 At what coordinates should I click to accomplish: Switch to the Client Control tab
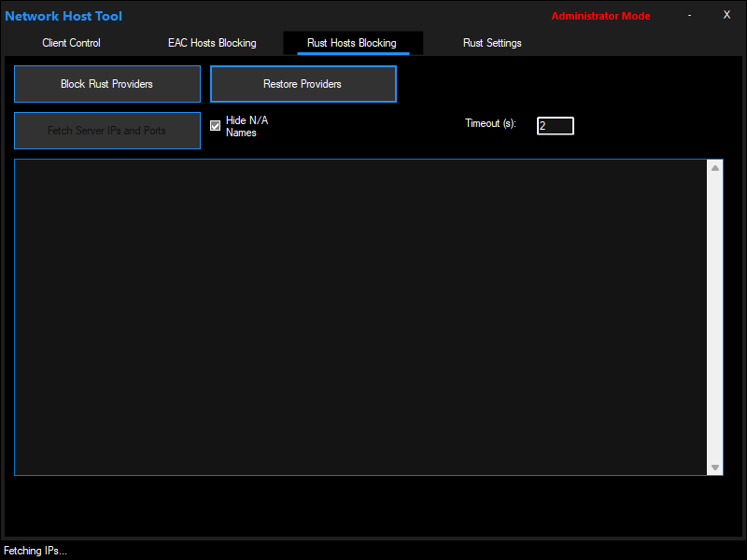[x=71, y=43]
